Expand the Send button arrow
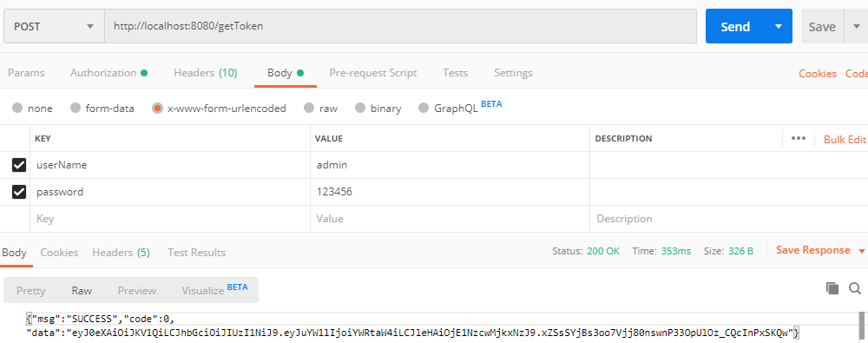 point(779,26)
